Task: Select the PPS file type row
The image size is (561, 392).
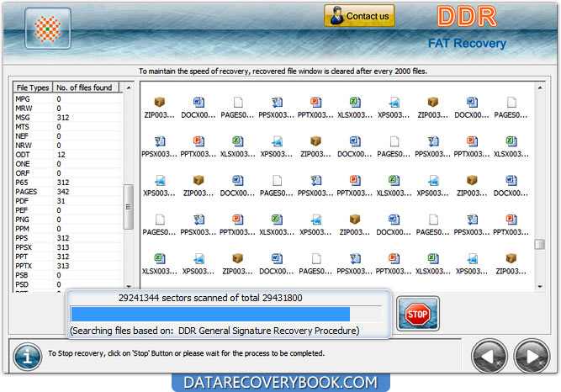Action: coord(68,238)
